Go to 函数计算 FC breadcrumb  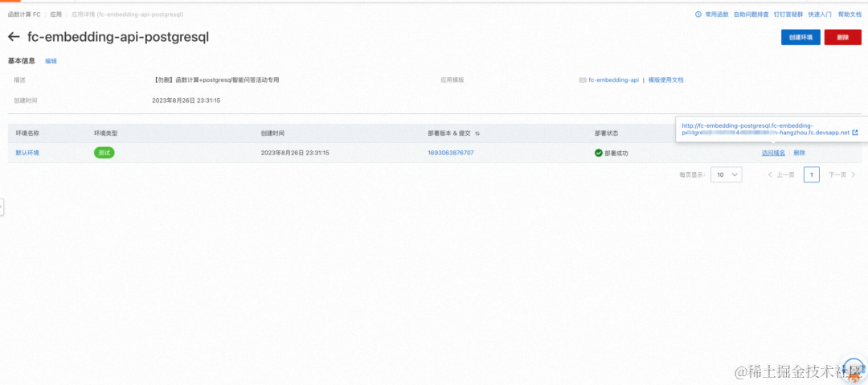pos(24,14)
